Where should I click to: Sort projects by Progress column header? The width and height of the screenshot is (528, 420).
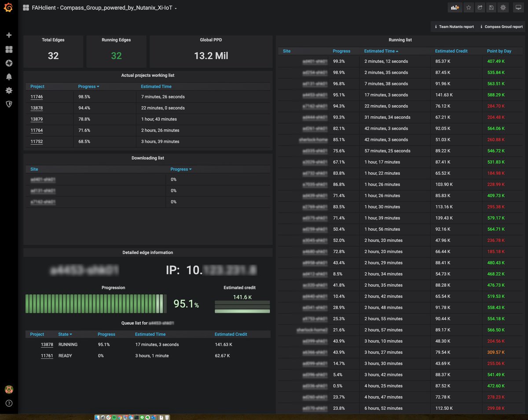point(88,87)
